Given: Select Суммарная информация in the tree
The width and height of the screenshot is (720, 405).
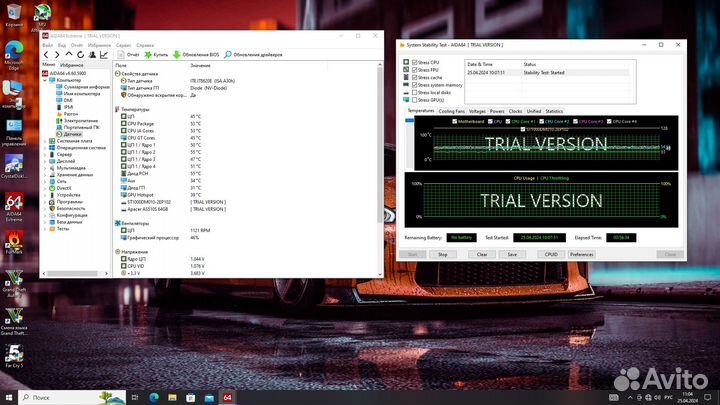Looking at the screenshot, I should 83,87.
